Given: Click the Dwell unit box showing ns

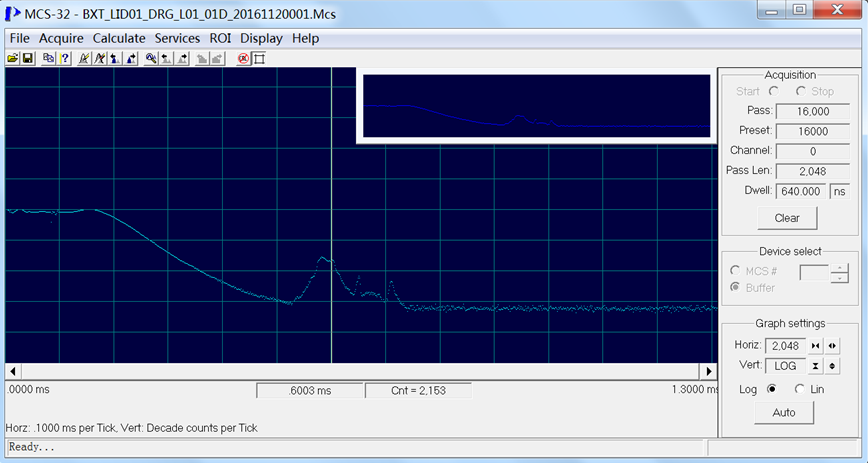Looking at the screenshot, I should (x=839, y=191).
